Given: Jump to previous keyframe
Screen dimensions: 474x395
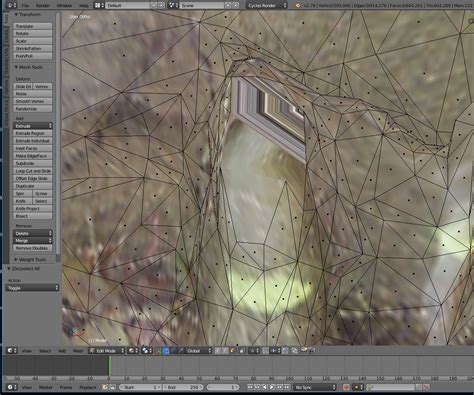Looking at the screenshot, I should pyautogui.click(x=257, y=387).
